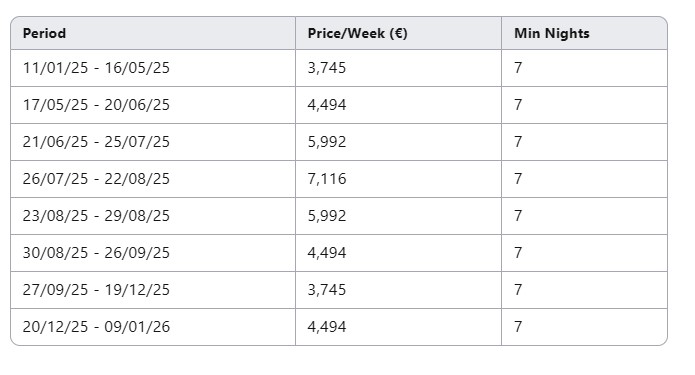Select the 26/07/25 - 22/08/25 period cell
This screenshot has width=695, height=375.
[153, 179]
